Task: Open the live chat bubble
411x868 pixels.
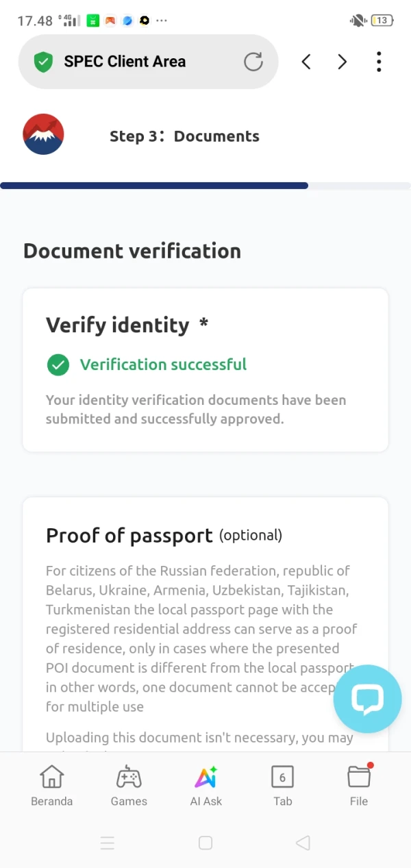Action: pyautogui.click(x=367, y=699)
